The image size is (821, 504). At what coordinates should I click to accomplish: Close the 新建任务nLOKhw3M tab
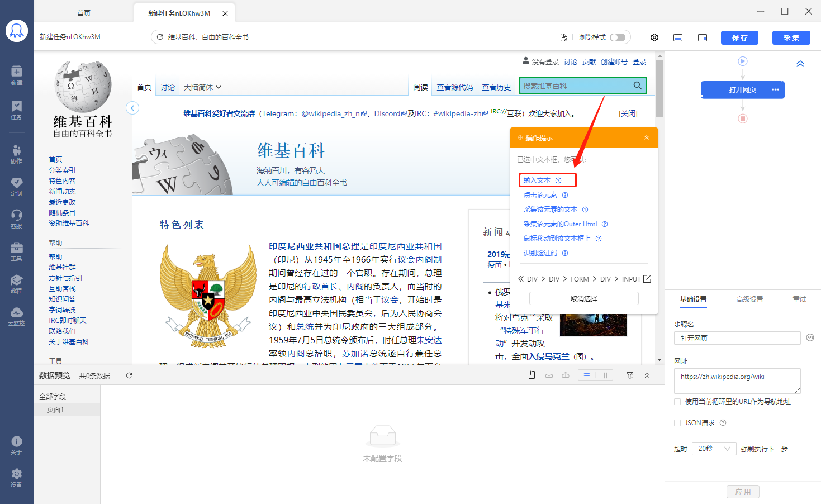(225, 13)
